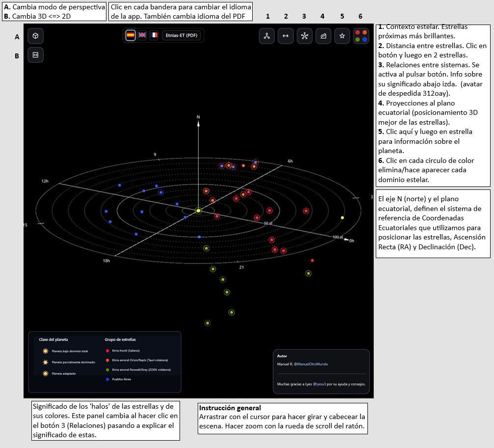Select the yellow central star at origin

tap(199, 211)
